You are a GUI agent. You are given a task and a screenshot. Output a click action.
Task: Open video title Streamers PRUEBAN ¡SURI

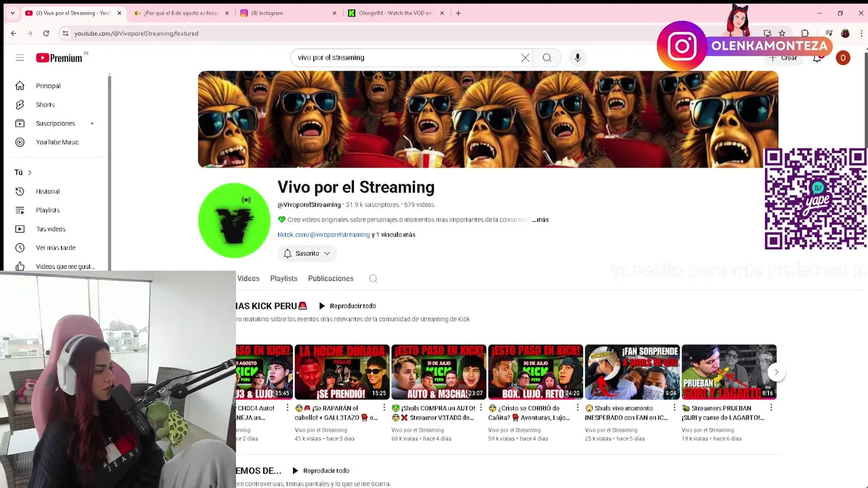pyautogui.click(x=723, y=413)
